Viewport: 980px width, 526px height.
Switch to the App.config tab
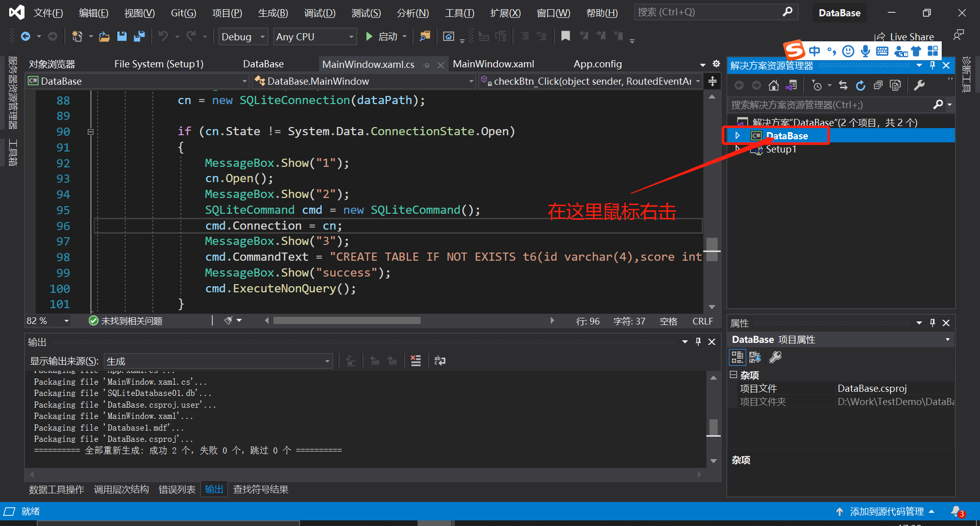point(597,64)
